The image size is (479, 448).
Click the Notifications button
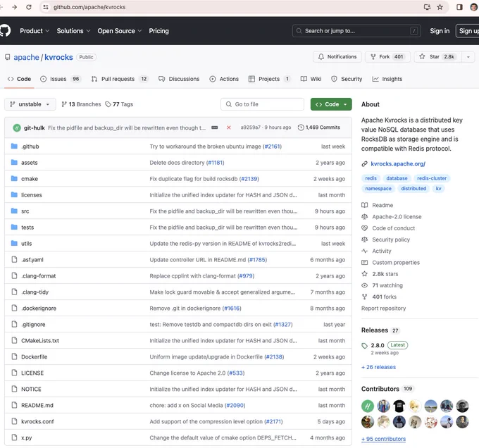(337, 57)
